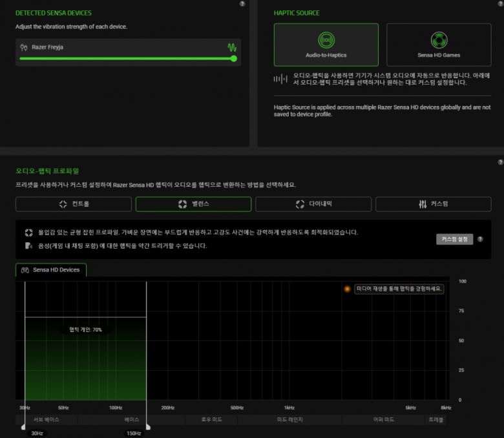
Task: Choose the 다이내믹 haptic profile preset
Action: tap(313, 204)
